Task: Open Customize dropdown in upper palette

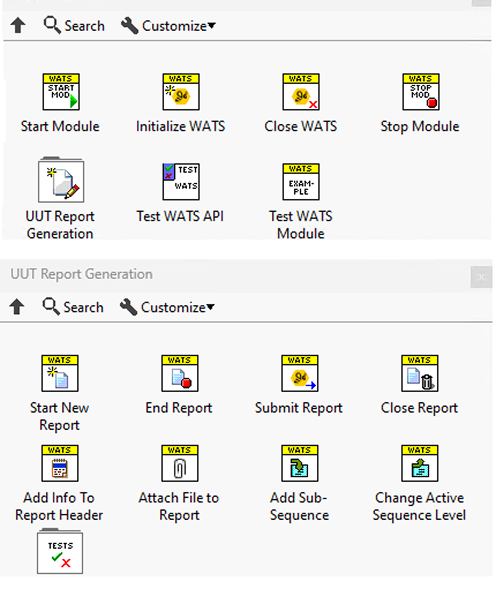Action: (x=168, y=26)
